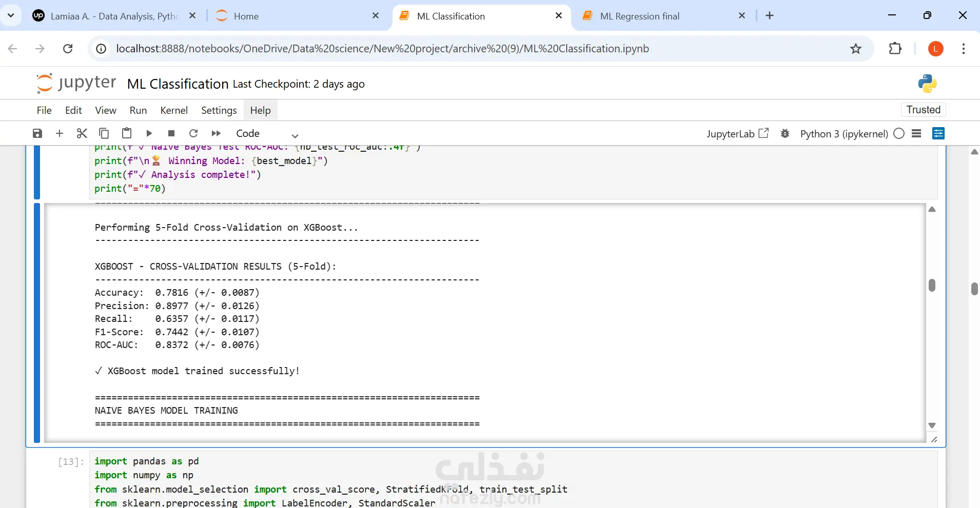Bookmark this page with the star icon
The width and height of the screenshot is (980, 508).
click(x=856, y=49)
